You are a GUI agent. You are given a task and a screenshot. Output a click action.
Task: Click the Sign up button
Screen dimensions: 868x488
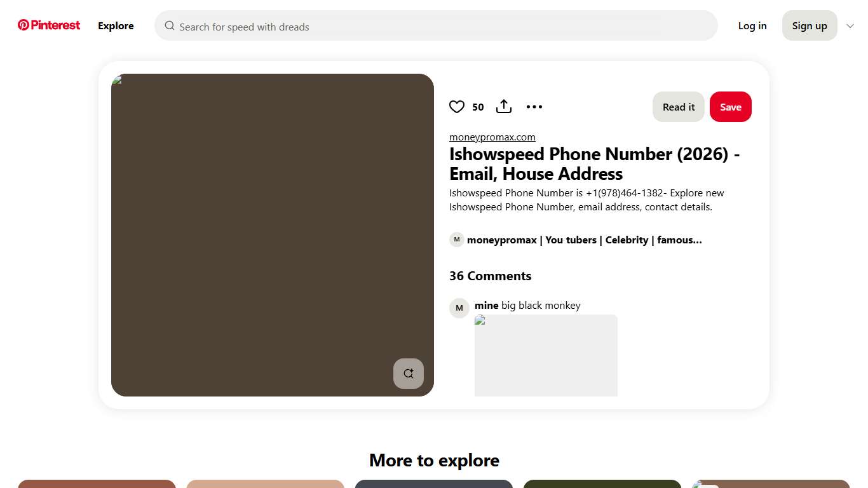(x=809, y=25)
